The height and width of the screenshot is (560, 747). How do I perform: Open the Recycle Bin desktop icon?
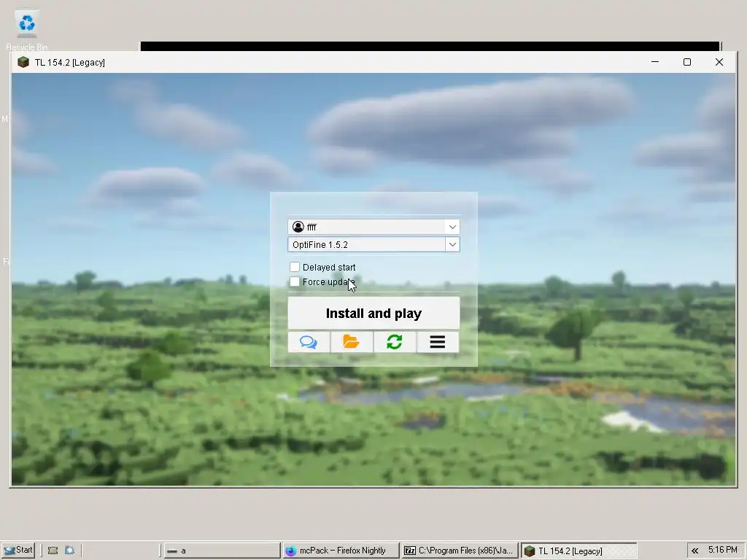(27, 31)
